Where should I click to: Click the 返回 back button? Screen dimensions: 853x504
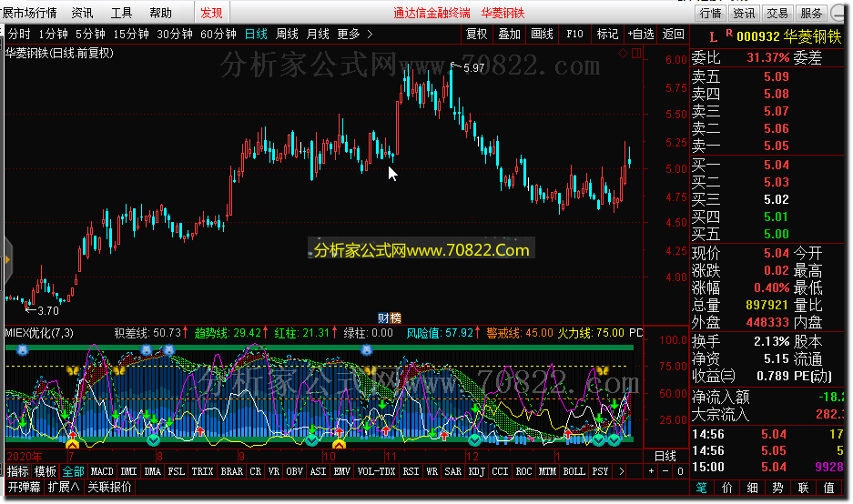coord(674,35)
